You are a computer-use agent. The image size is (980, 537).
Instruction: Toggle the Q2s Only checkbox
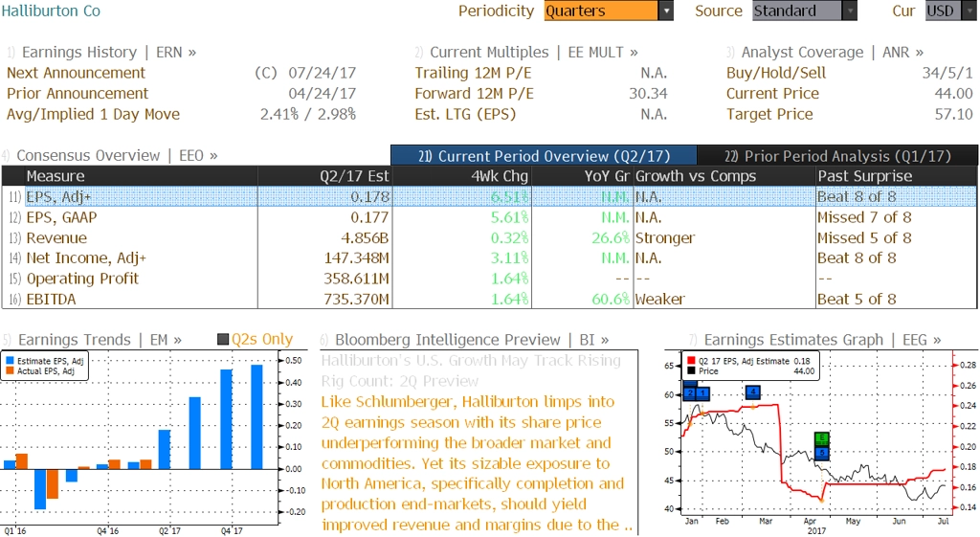pyautogui.click(x=222, y=340)
